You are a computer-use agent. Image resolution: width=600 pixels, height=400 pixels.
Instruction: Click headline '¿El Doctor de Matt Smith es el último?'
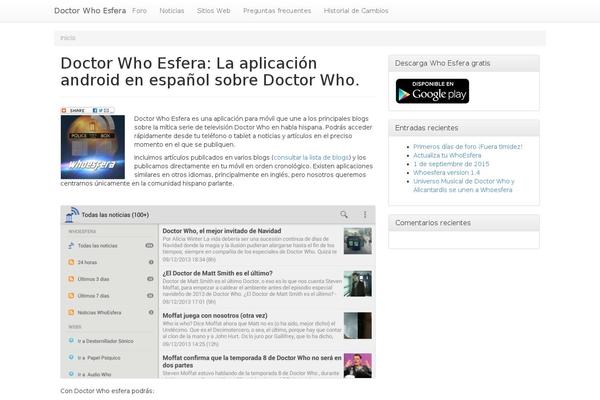pyautogui.click(x=218, y=273)
